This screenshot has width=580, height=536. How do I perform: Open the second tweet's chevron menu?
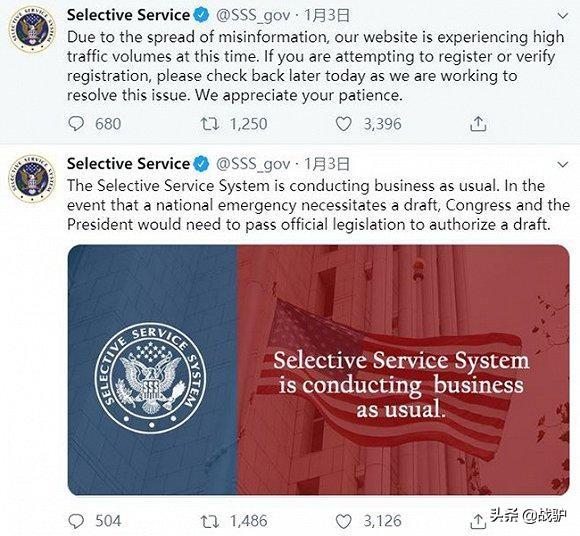[563, 164]
